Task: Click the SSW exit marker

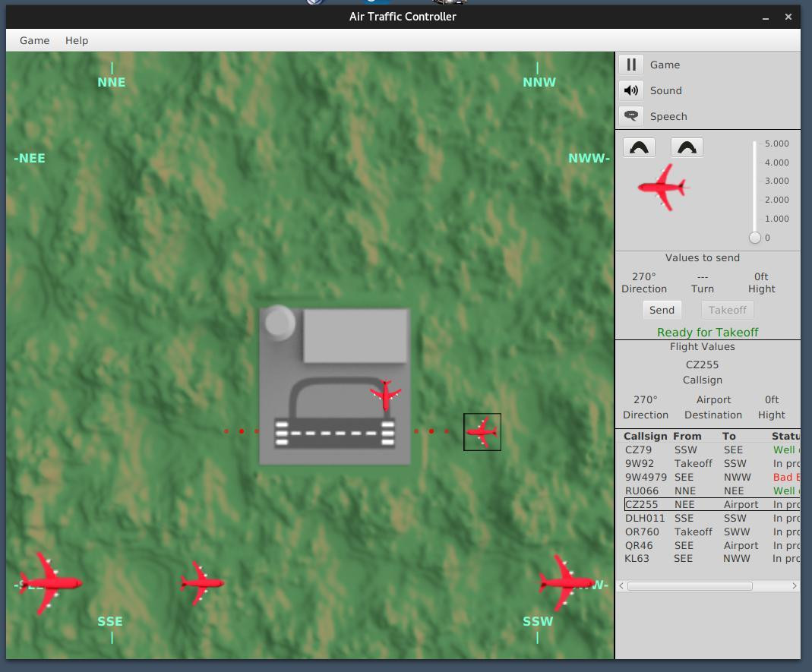Action: pos(538,621)
